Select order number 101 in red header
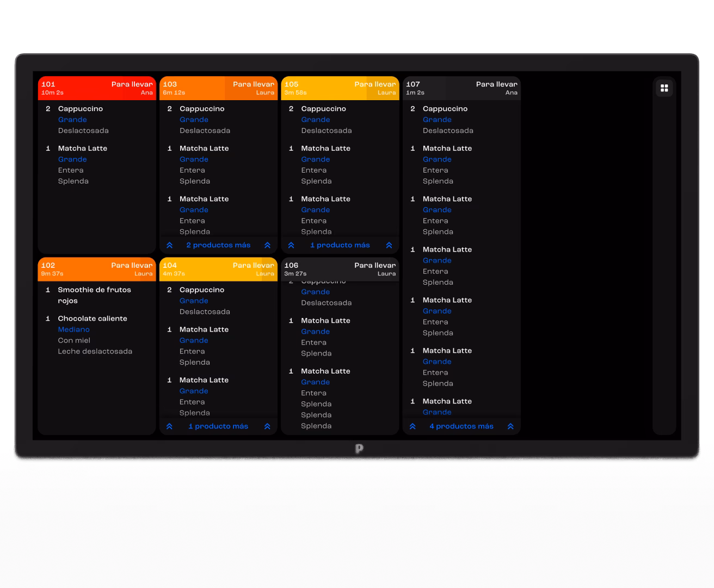The height and width of the screenshot is (588, 714). (48, 84)
